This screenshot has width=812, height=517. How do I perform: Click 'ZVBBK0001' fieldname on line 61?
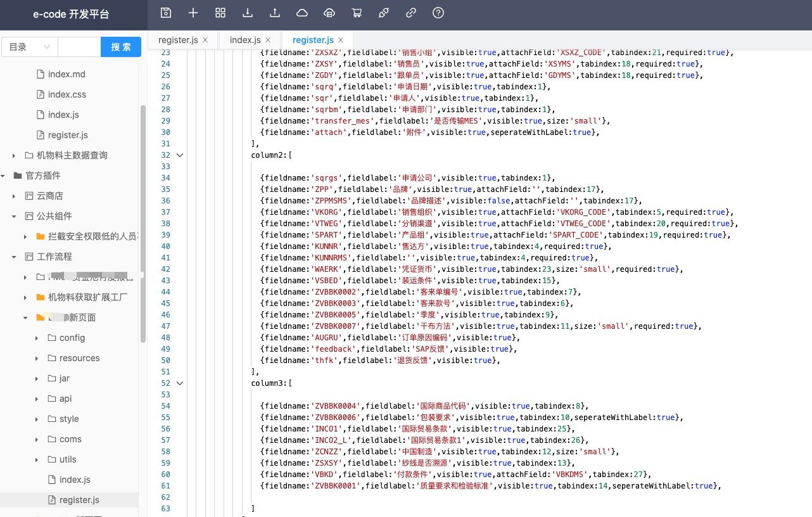click(x=335, y=485)
